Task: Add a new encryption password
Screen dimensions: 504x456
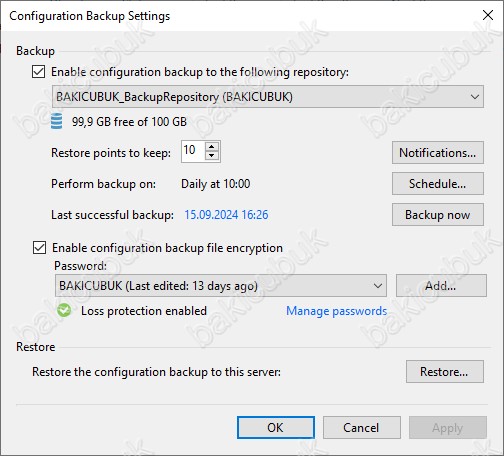Action: [441, 286]
